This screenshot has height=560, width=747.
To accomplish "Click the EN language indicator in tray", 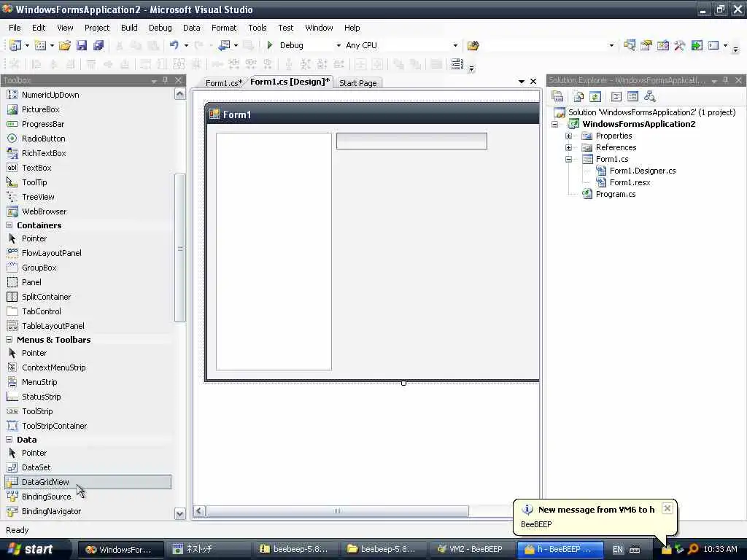I will point(617,550).
